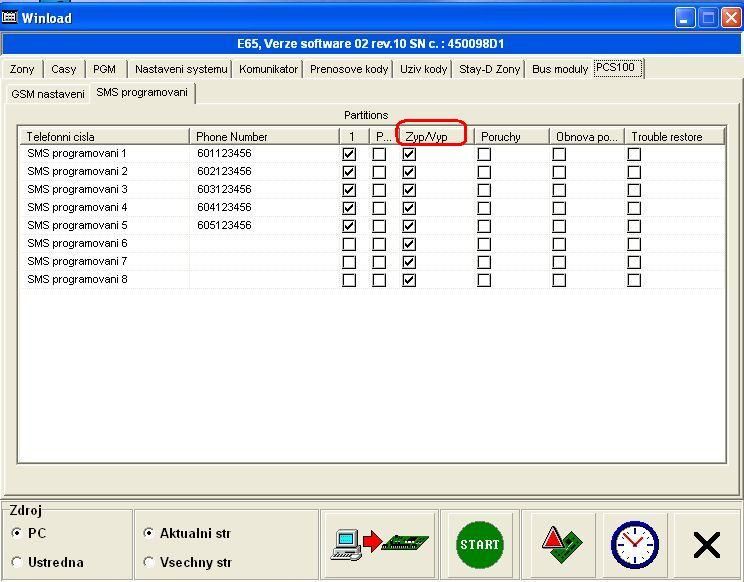
Task: Select the Ustredna radio button
Action: 17,562
